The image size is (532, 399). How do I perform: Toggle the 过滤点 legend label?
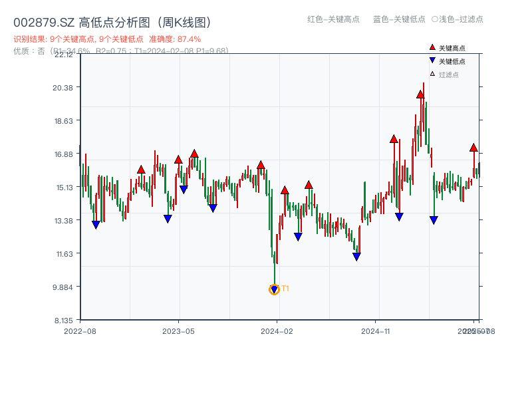click(x=449, y=74)
